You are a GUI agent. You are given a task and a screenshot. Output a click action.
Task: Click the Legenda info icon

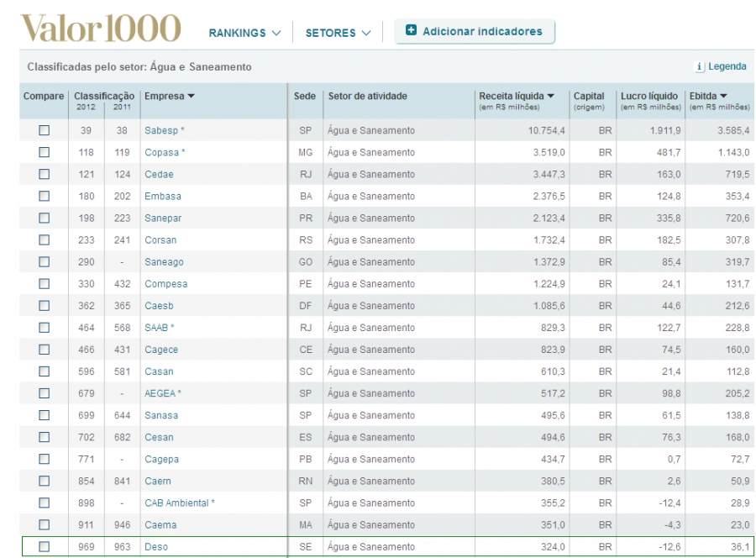coord(699,66)
